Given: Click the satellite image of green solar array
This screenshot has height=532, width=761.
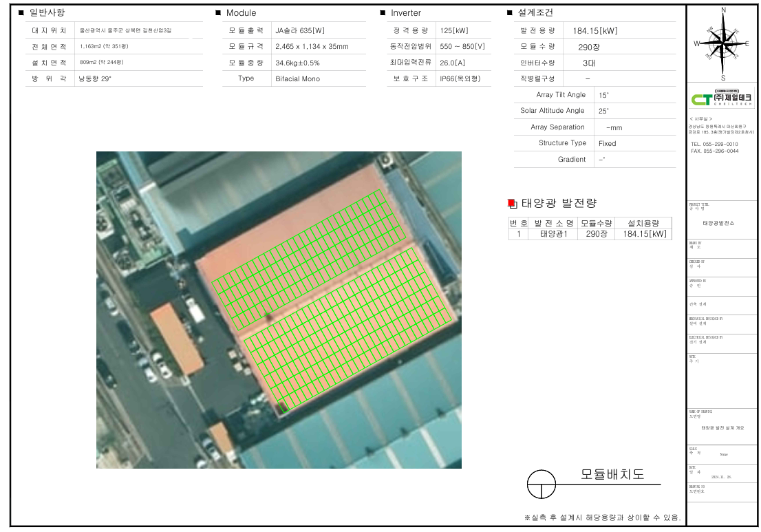Looking at the screenshot, I should pos(279,310).
